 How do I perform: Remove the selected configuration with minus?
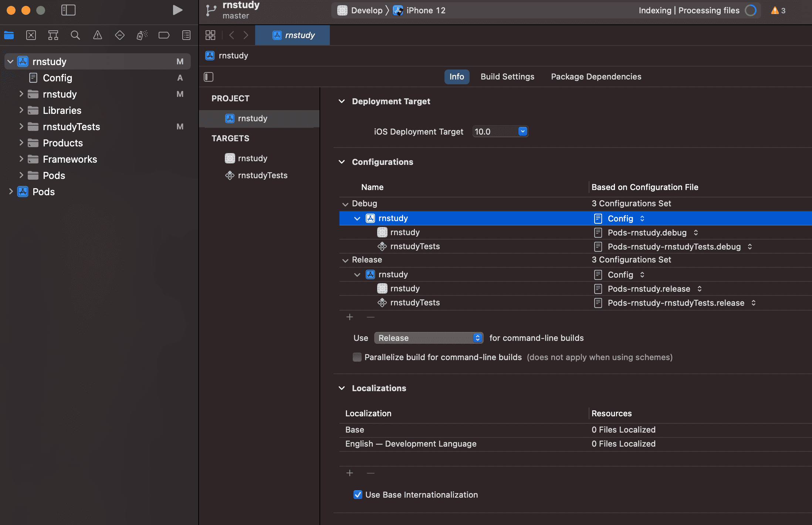coord(371,317)
